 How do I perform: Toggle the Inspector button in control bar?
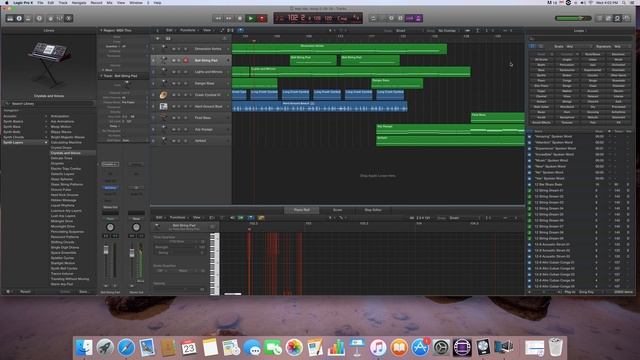pos(19,18)
